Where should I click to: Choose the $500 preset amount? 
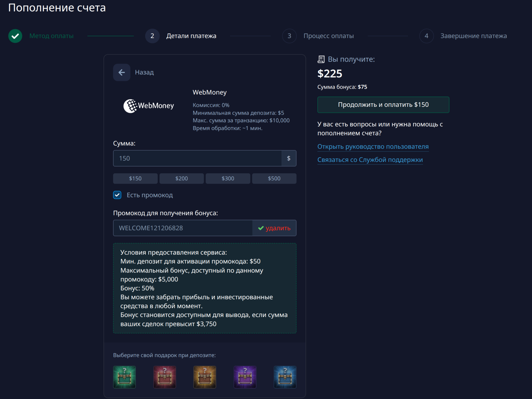pos(274,179)
